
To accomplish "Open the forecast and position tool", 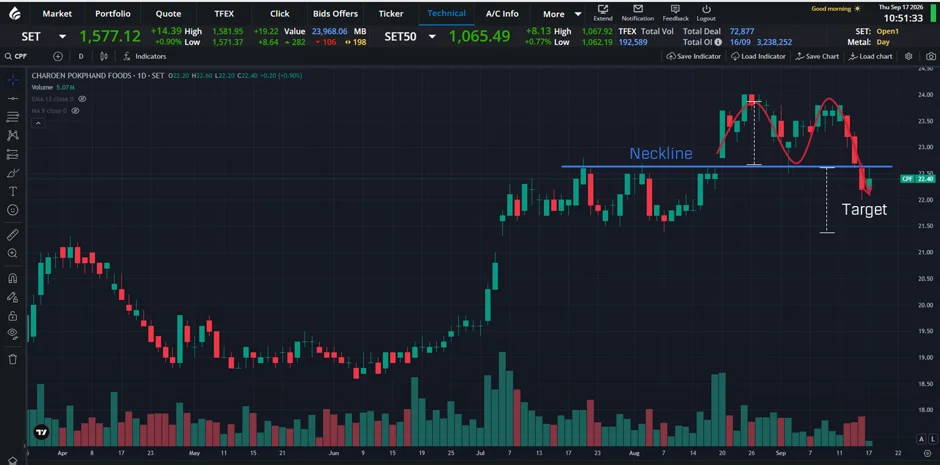I will point(13,154).
